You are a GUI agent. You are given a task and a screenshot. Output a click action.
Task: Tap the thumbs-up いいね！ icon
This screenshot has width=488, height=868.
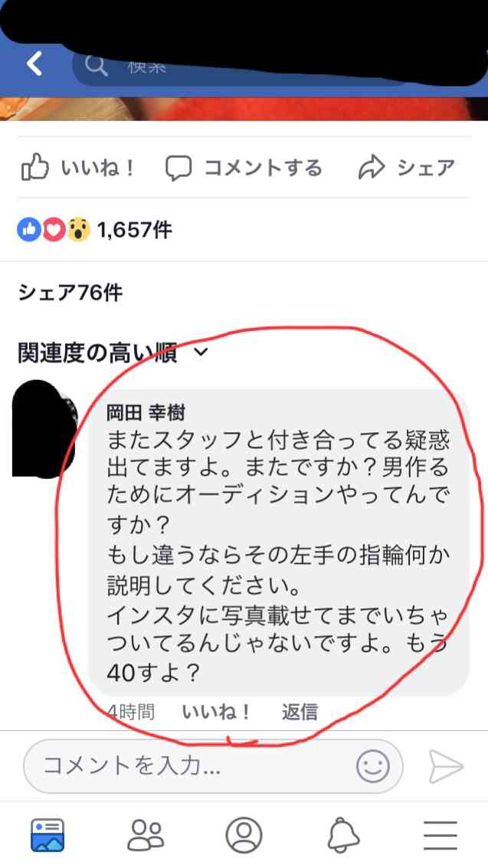35,168
